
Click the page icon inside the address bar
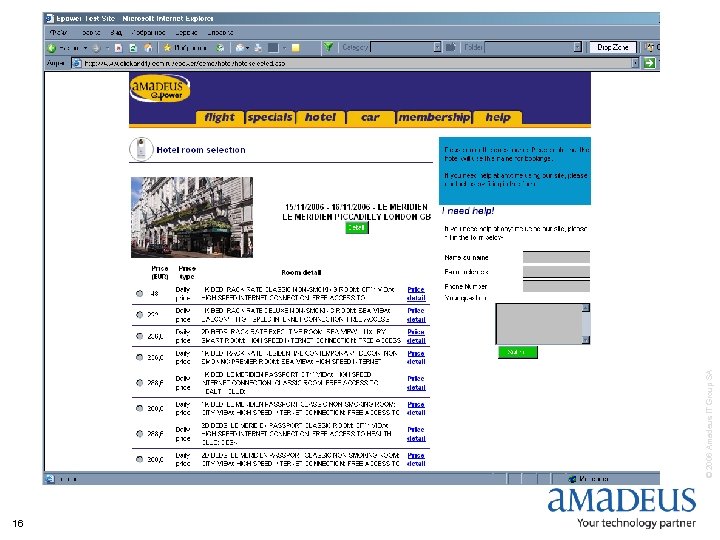tap(77, 63)
